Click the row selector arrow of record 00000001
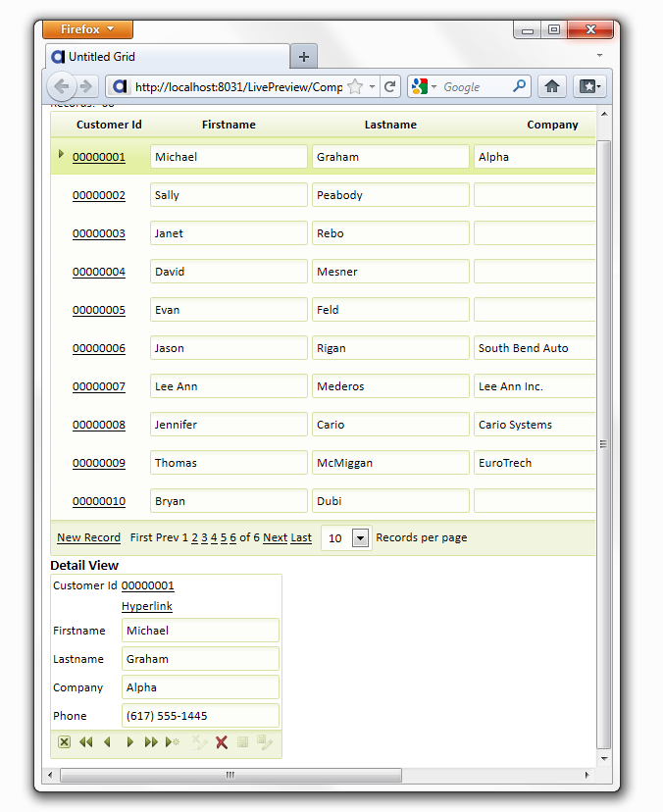 click(61, 154)
